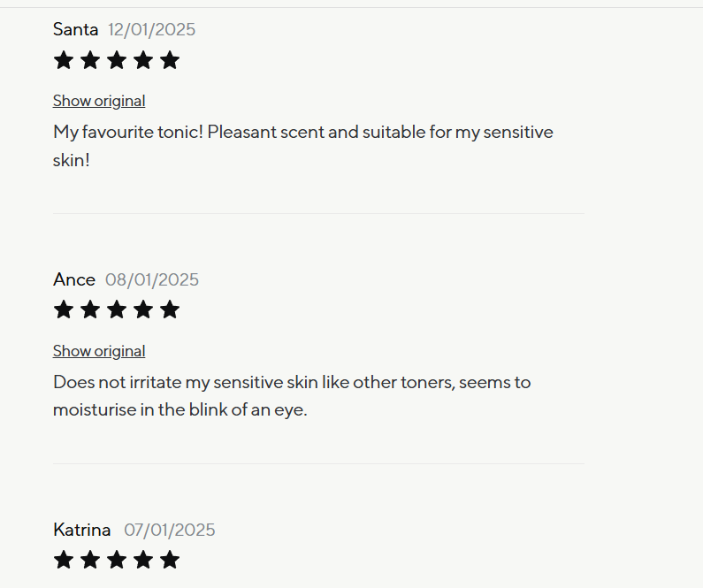Click the fifth star in Katrina's rating
Screen dimensions: 703x588
170,560
